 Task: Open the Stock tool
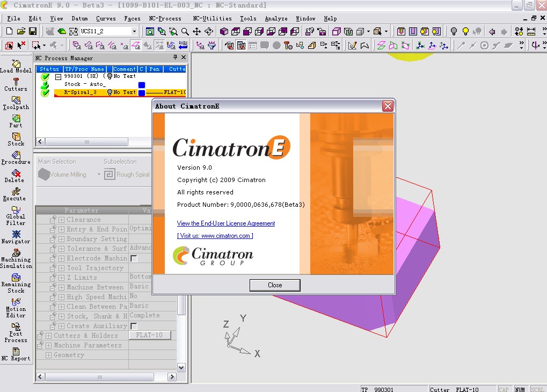(16, 139)
